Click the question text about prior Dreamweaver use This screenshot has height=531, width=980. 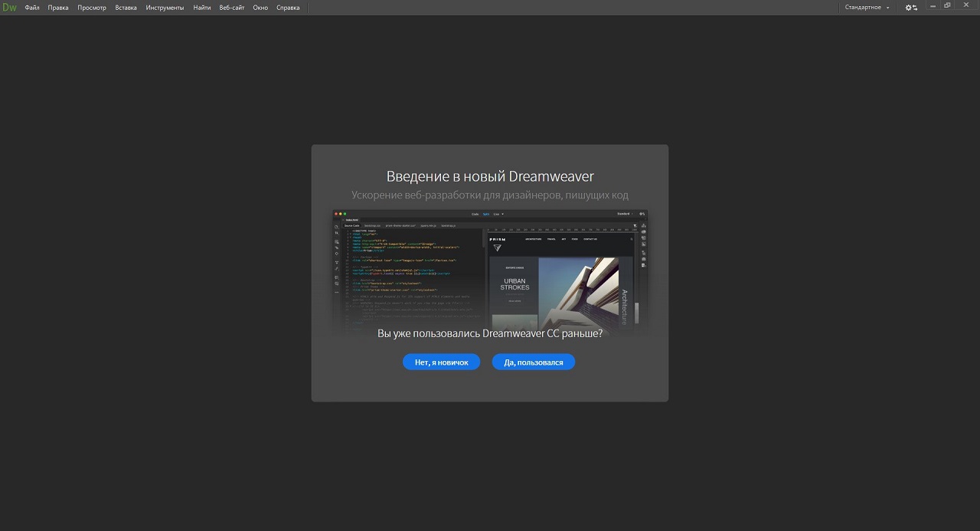[x=490, y=334]
